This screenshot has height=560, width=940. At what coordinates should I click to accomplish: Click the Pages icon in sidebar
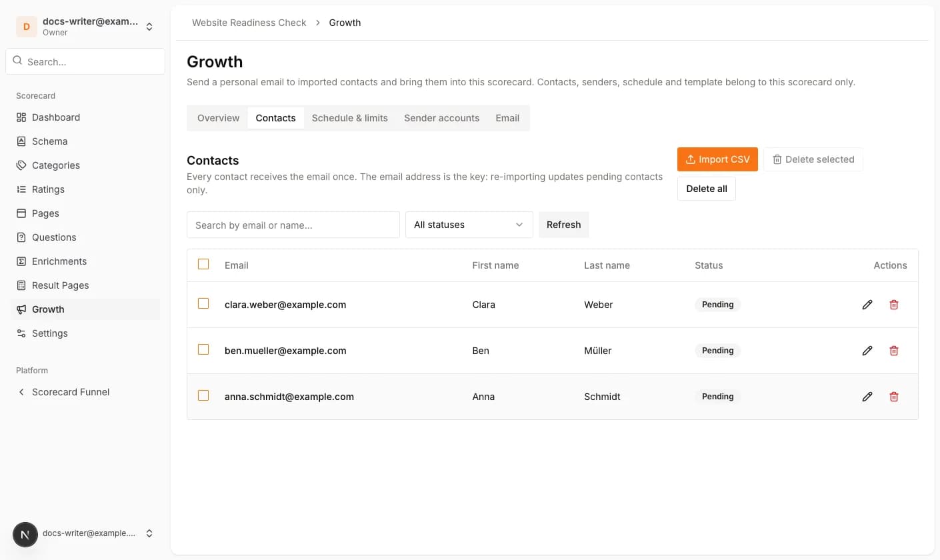tap(21, 213)
